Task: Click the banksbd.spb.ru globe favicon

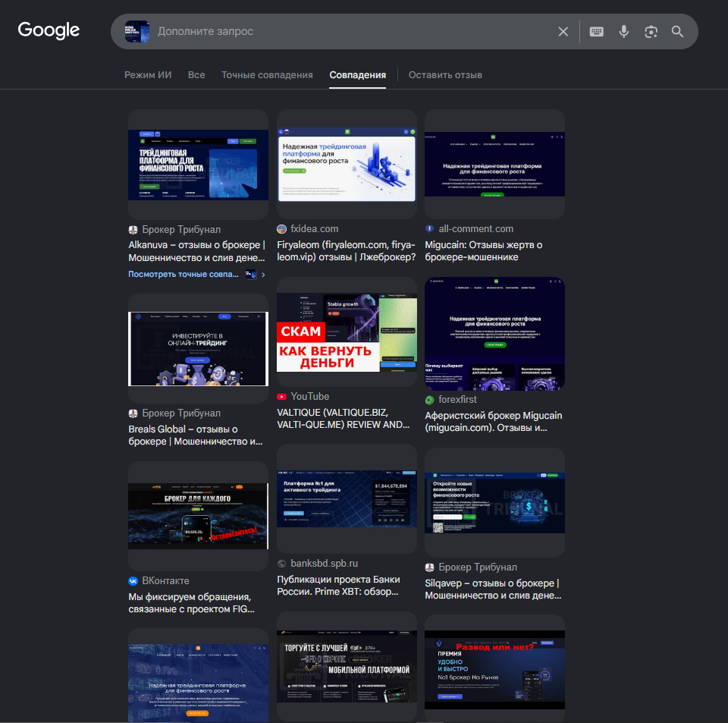Action: 281,564
